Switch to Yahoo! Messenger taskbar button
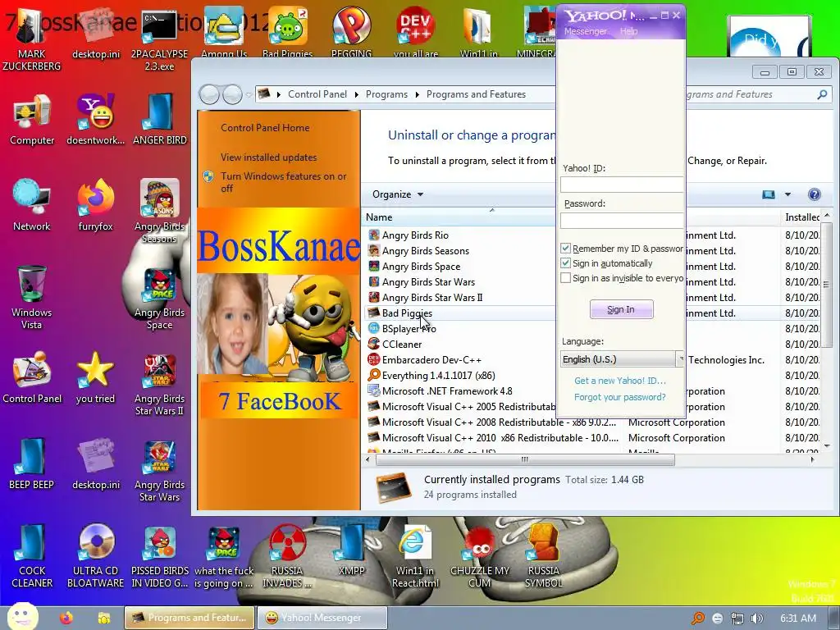 click(x=322, y=618)
